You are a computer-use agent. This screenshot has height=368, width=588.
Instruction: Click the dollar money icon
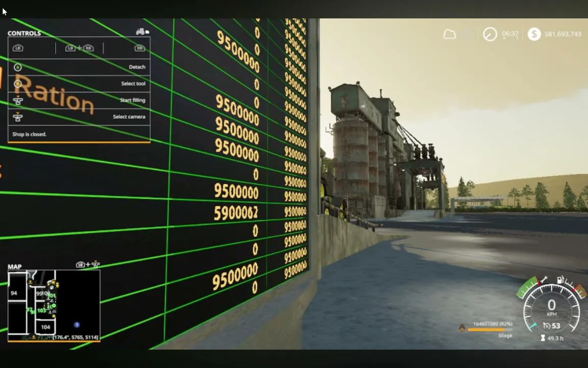(x=534, y=34)
